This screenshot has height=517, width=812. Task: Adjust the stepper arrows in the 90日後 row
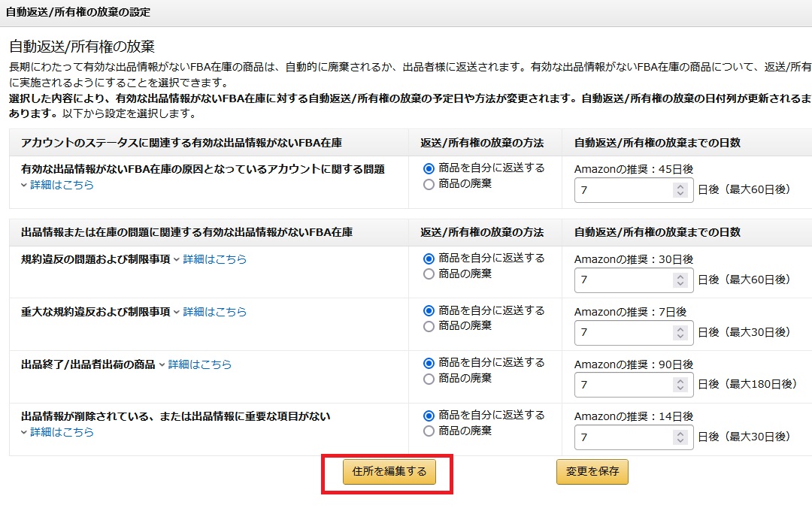[680, 385]
